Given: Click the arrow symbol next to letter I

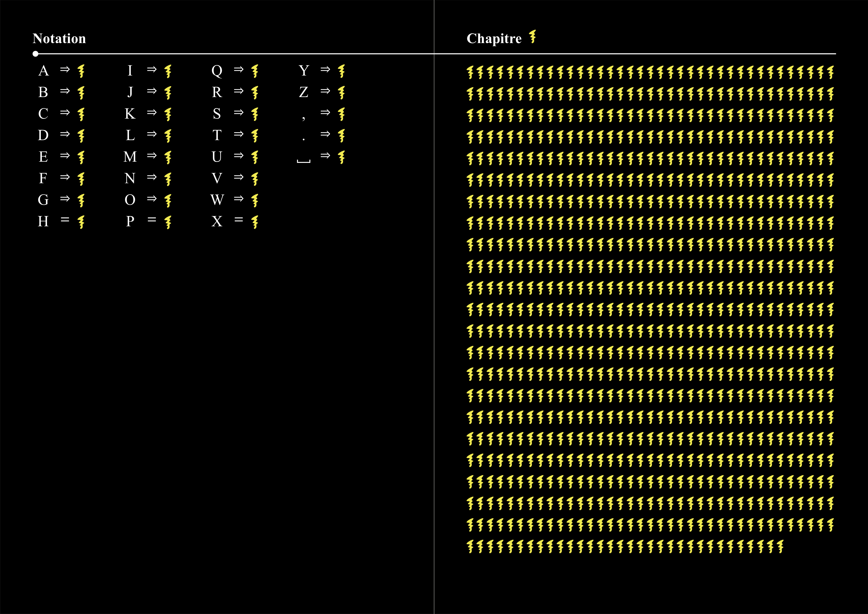Looking at the screenshot, I should point(152,70).
